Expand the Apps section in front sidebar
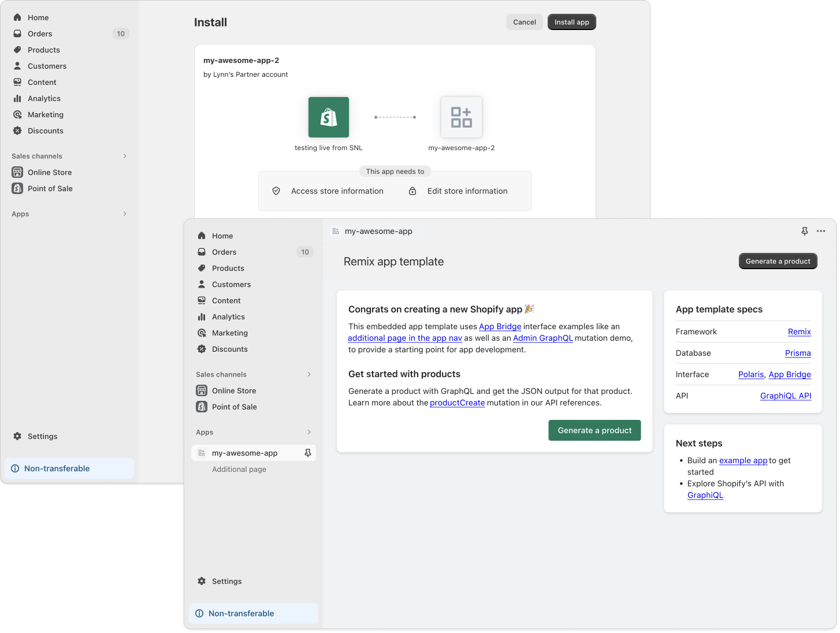840x633 pixels. pyautogui.click(x=309, y=432)
